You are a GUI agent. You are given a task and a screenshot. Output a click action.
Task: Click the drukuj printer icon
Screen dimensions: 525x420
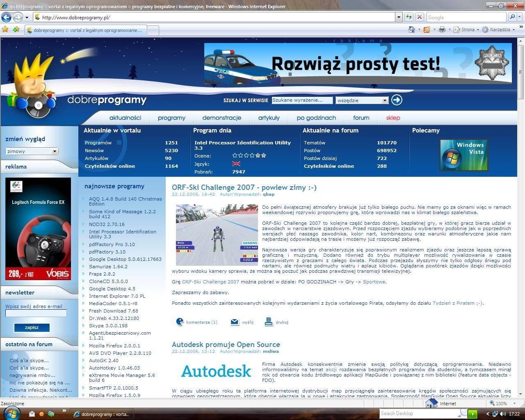pos(269,322)
